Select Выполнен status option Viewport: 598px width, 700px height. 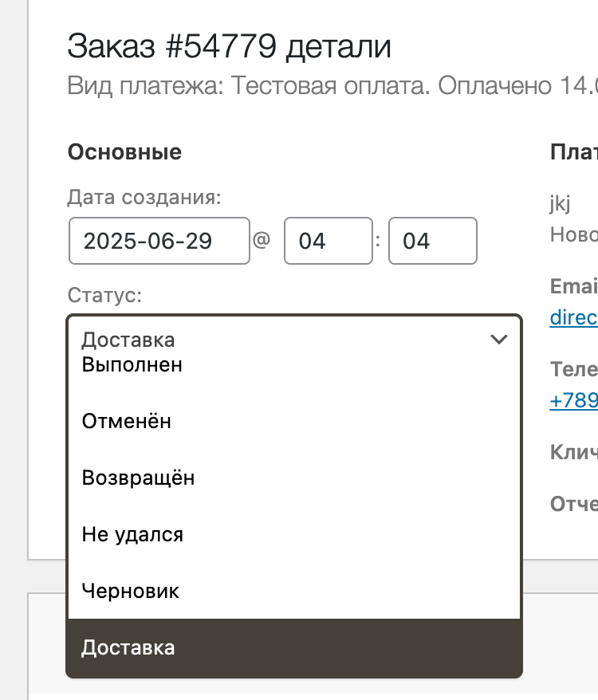[294, 364]
